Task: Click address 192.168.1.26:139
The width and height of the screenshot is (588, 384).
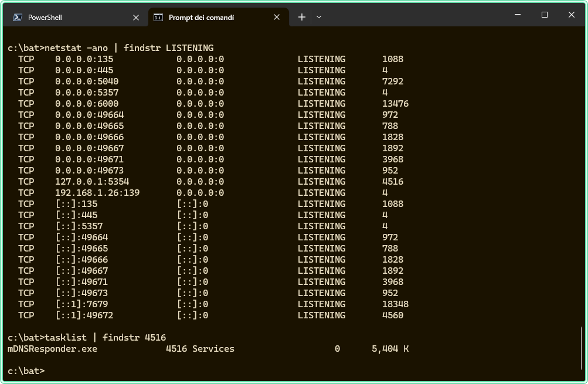Action: coord(97,193)
